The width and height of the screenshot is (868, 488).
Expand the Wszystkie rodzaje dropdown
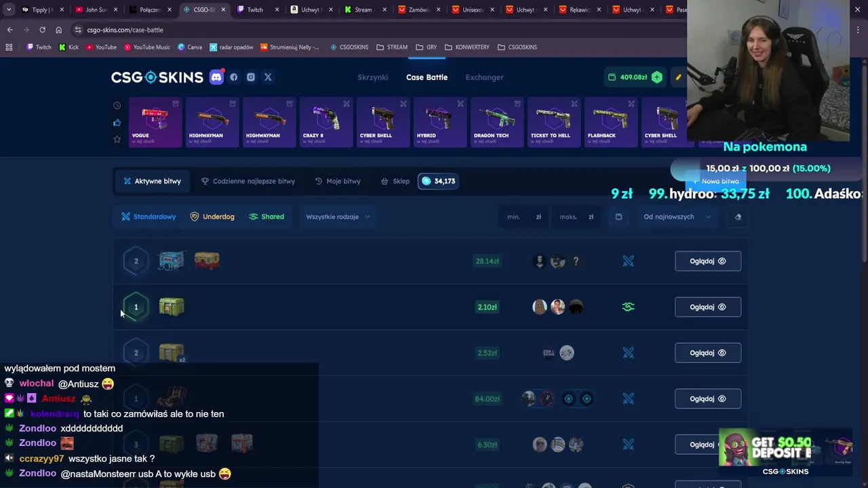(x=338, y=217)
